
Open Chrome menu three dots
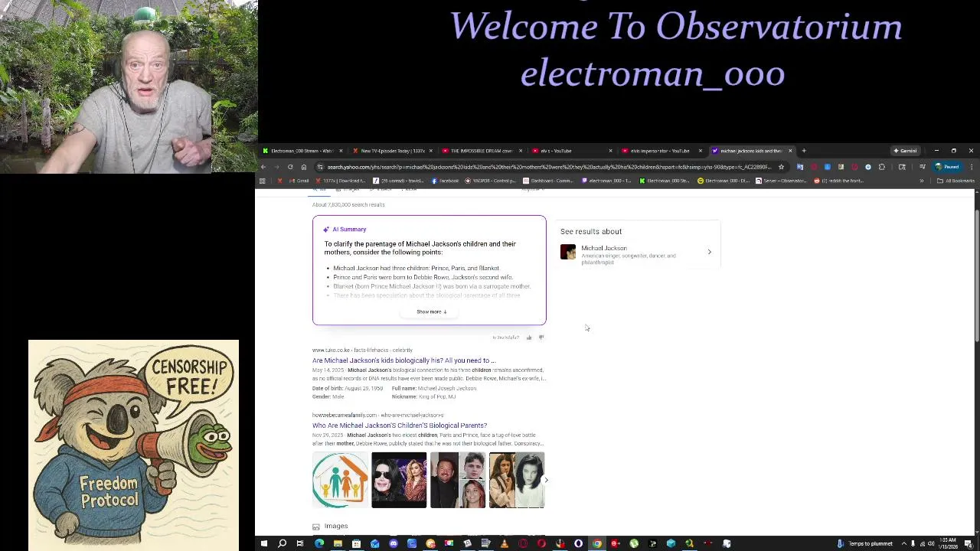point(971,167)
